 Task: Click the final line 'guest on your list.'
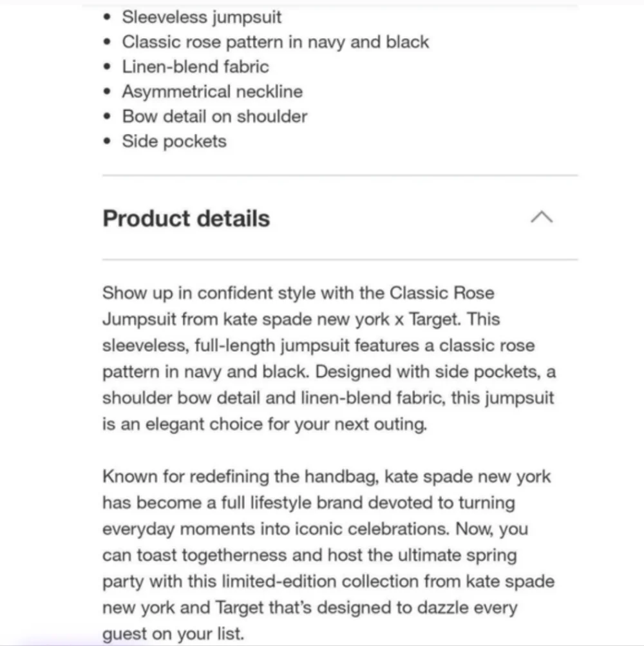[x=173, y=634]
